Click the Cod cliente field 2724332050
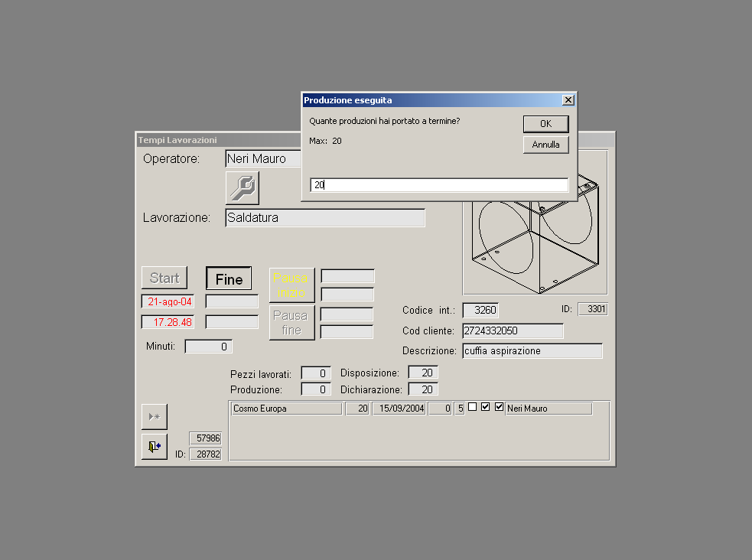The height and width of the screenshot is (560, 752). pyautogui.click(x=513, y=330)
